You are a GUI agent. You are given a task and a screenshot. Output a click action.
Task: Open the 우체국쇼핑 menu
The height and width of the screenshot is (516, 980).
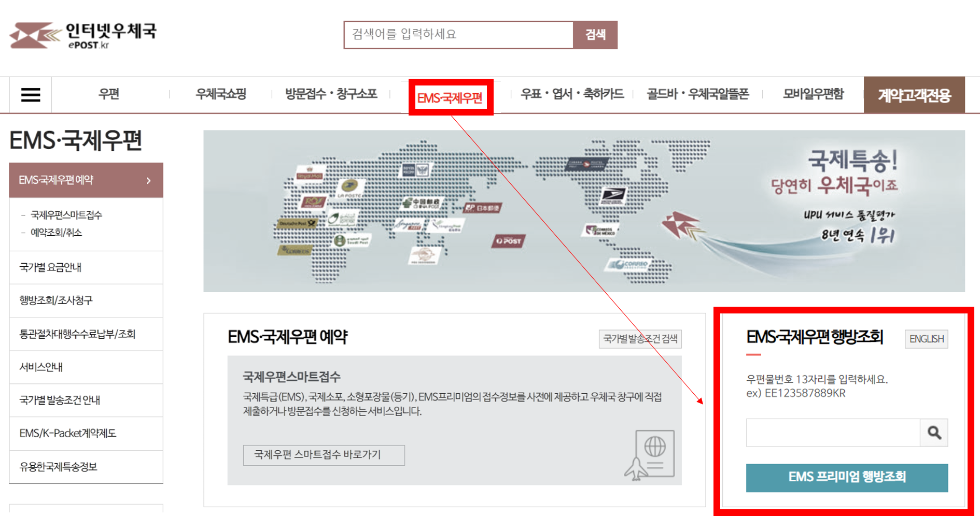tap(221, 94)
